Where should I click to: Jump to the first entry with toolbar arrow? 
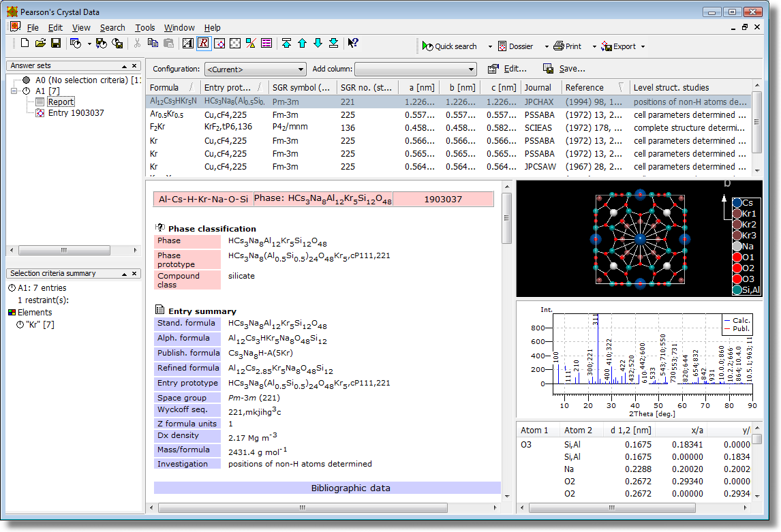pos(286,43)
